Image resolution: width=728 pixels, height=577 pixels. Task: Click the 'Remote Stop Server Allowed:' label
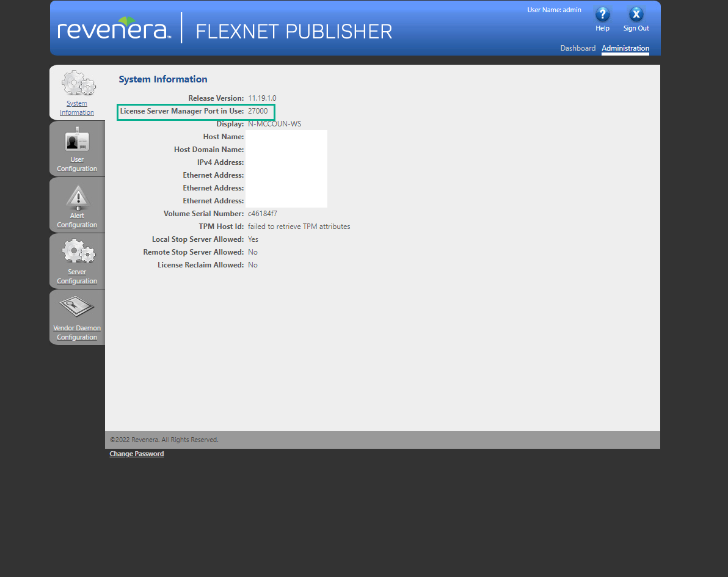tap(193, 252)
